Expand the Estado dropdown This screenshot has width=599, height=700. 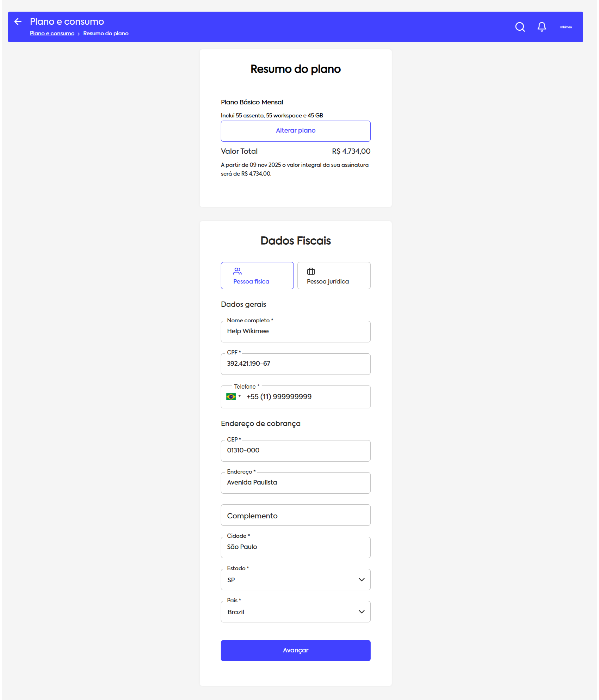pyautogui.click(x=362, y=580)
